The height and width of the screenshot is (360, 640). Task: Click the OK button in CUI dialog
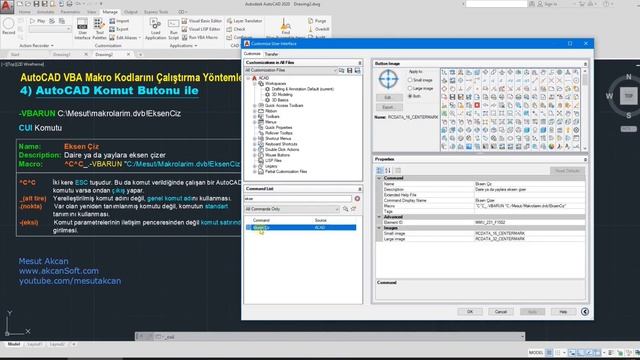tap(470, 312)
